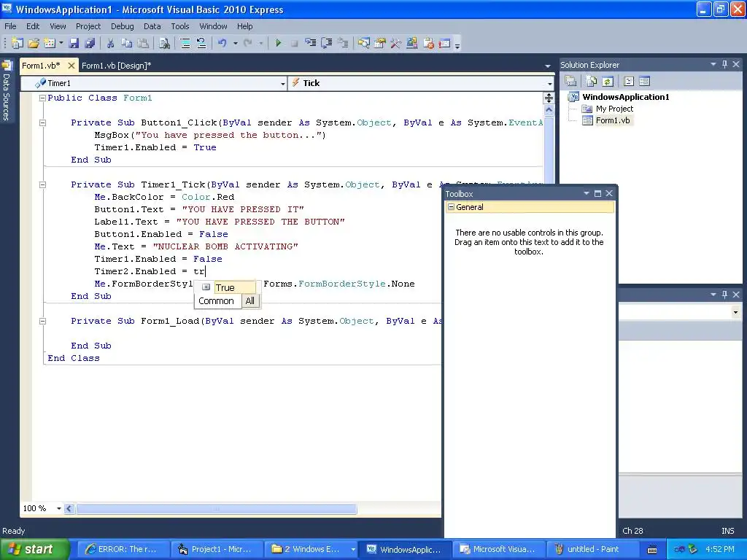Click View Designer icon in Solution Explorer

[x=645, y=81]
